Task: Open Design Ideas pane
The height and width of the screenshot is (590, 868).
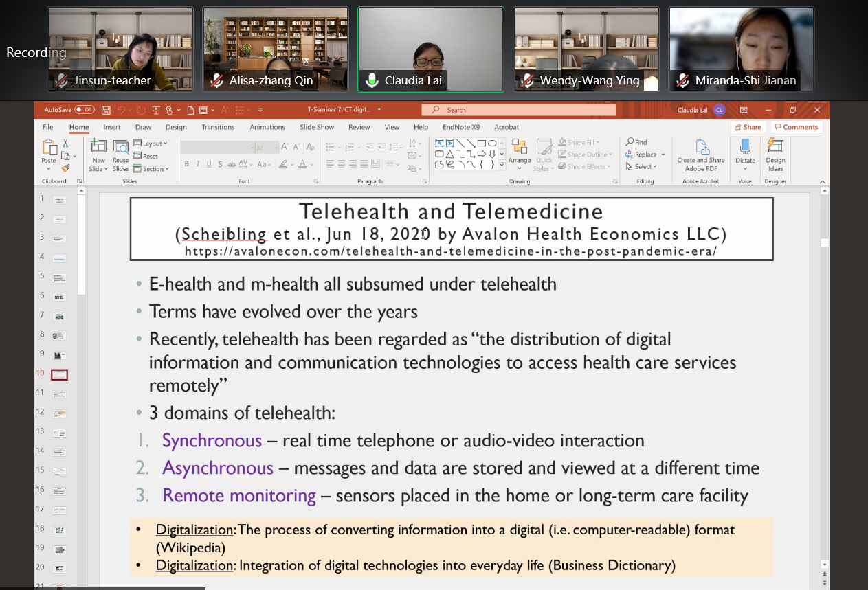Action: tap(775, 155)
